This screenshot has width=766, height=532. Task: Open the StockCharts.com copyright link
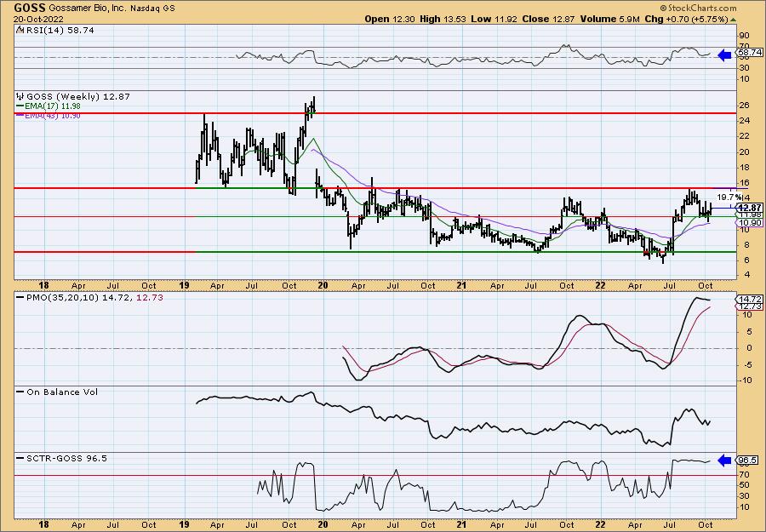tap(698, 8)
